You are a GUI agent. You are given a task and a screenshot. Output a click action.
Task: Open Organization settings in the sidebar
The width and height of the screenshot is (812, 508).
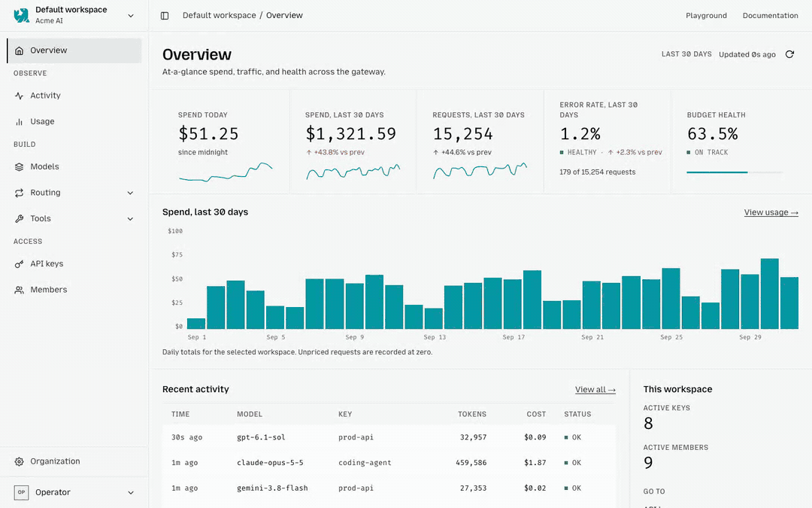(x=74, y=461)
